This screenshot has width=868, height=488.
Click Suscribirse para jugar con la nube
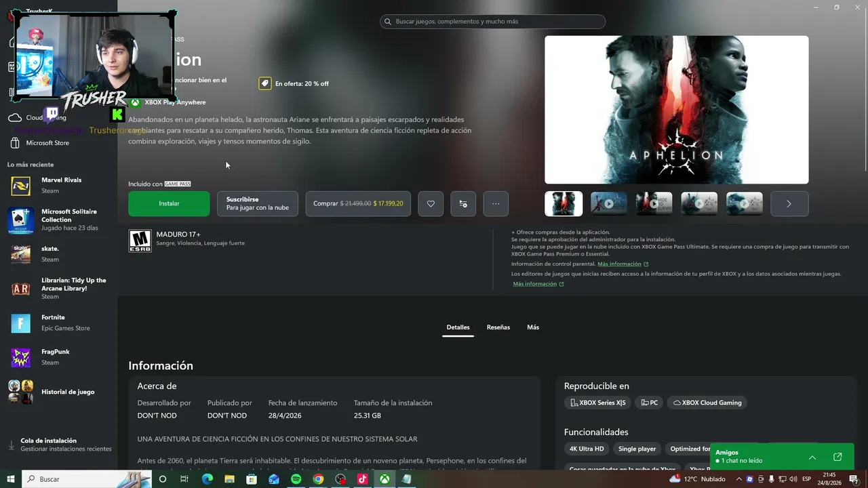[258, 203]
